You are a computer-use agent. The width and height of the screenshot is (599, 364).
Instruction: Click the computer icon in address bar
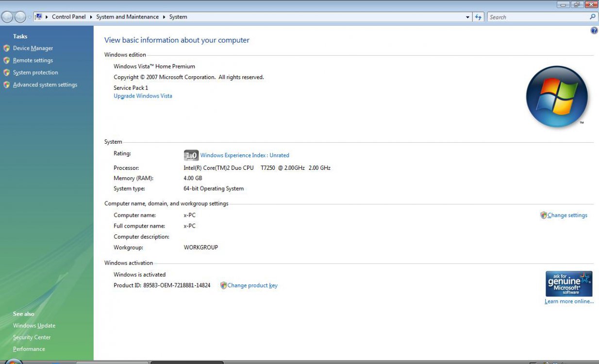[38, 17]
